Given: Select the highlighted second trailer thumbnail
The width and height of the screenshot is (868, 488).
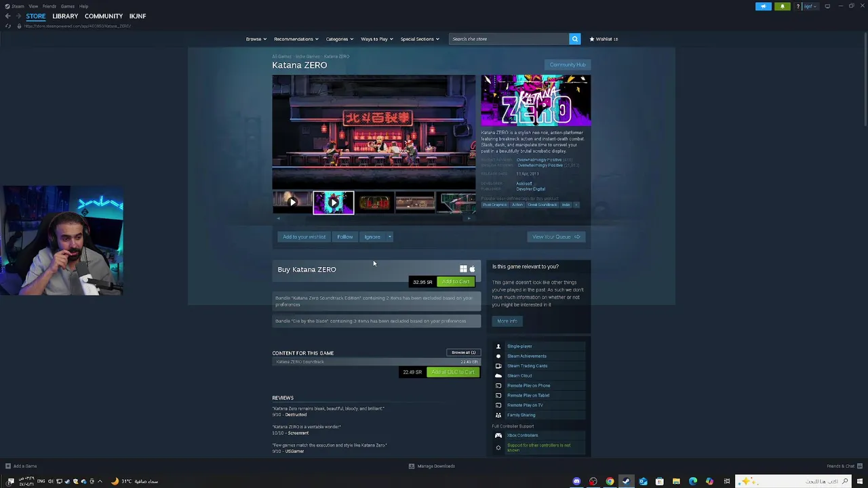Looking at the screenshot, I should [x=333, y=202].
